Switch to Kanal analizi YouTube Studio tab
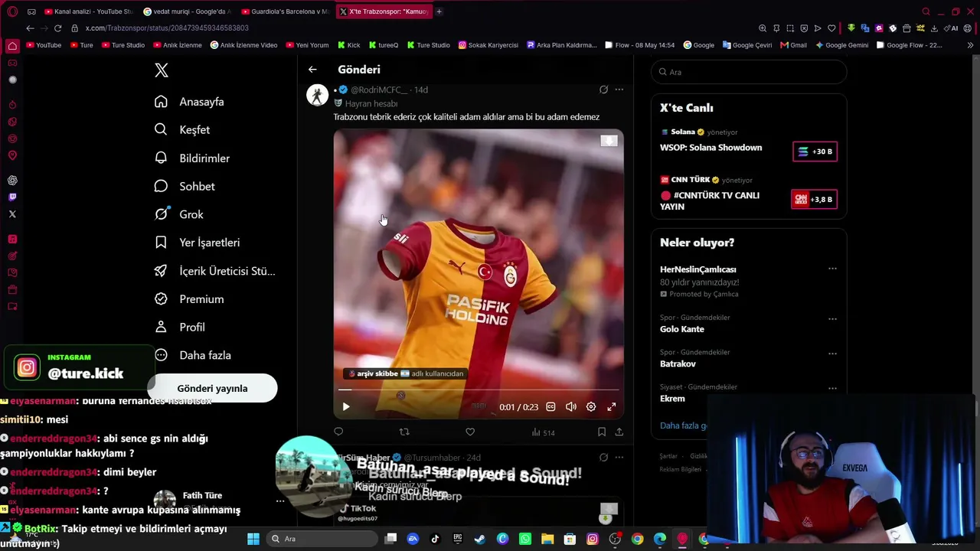980x551 pixels. (89, 11)
